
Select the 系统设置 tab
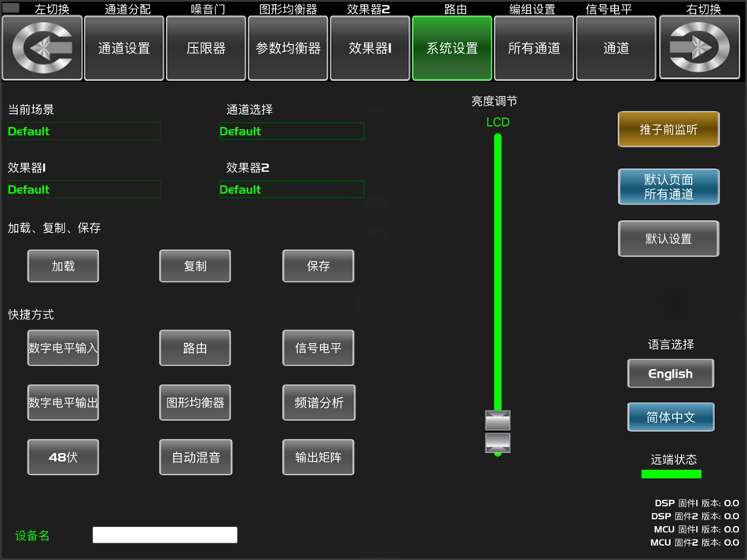coord(451,48)
